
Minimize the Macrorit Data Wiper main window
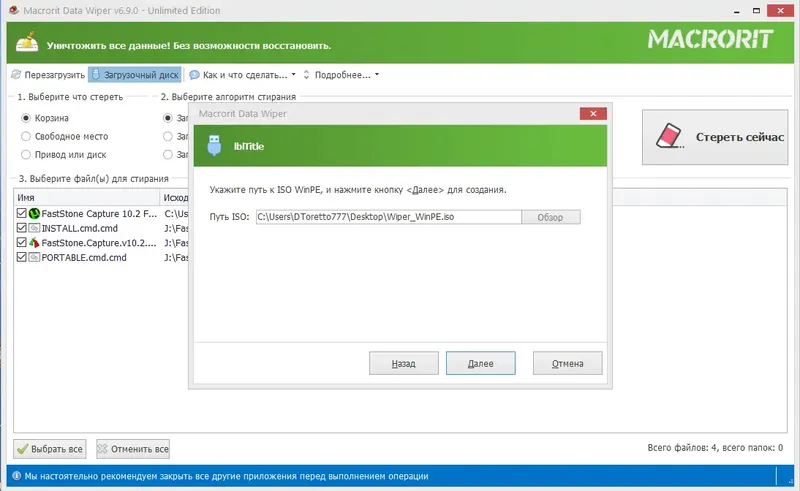(737, 11)
